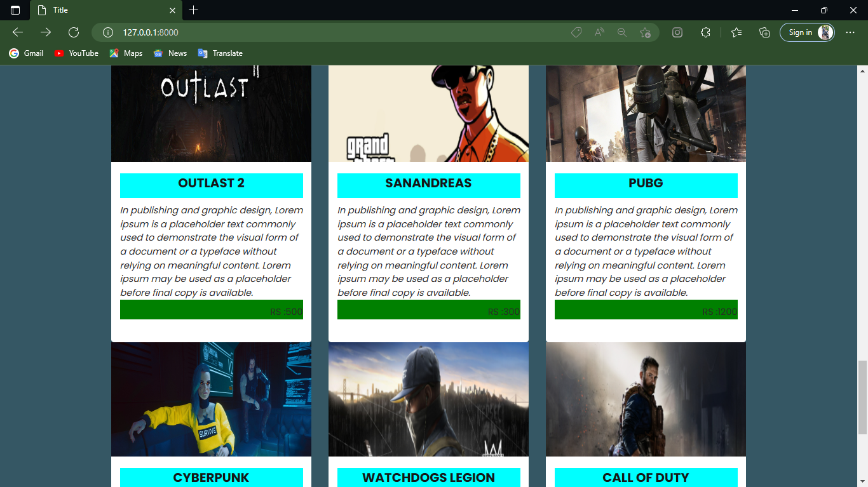Open the Maps bookmark
The width and height of the screenshot is (868, 487).
[126, 53]
